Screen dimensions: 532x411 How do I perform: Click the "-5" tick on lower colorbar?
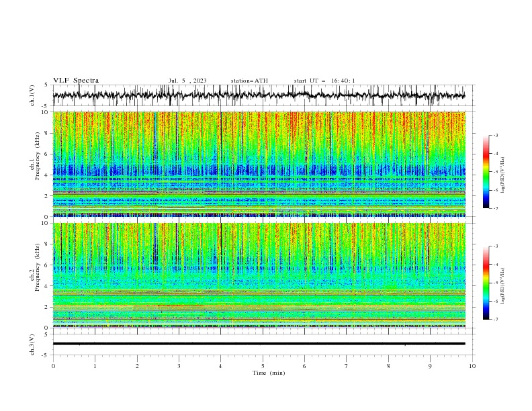pyautogui.click(x=495, y=283)
